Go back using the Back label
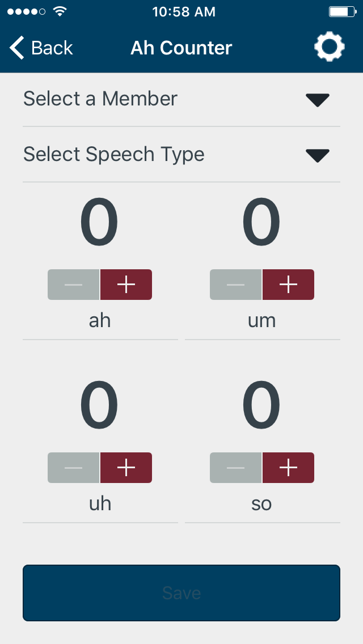 coord(52,48)
